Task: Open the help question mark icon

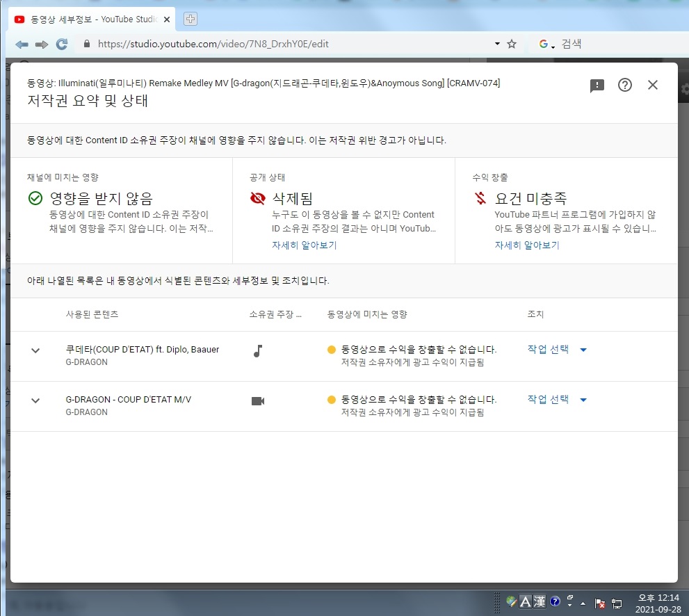Action: point(624,85)
